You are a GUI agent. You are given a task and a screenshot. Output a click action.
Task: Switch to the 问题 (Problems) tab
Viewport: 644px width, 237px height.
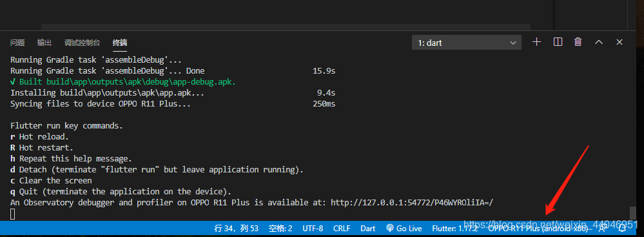click(x=17, y=43)
